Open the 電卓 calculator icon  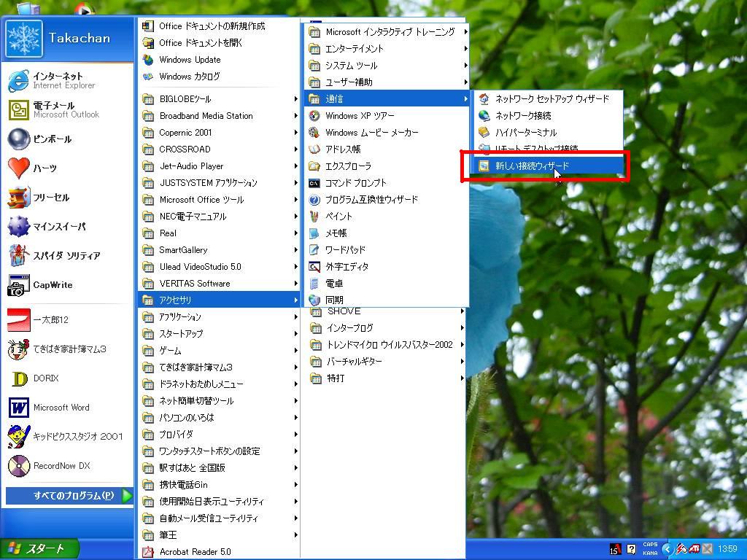[314, 284]
